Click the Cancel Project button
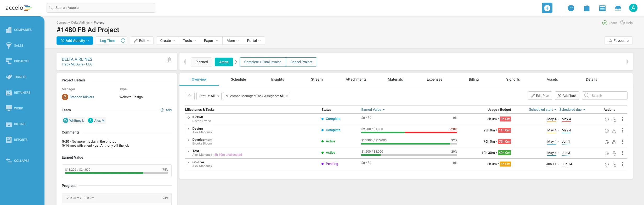Screen dimensions: 644x205 [x=301, y=62]
